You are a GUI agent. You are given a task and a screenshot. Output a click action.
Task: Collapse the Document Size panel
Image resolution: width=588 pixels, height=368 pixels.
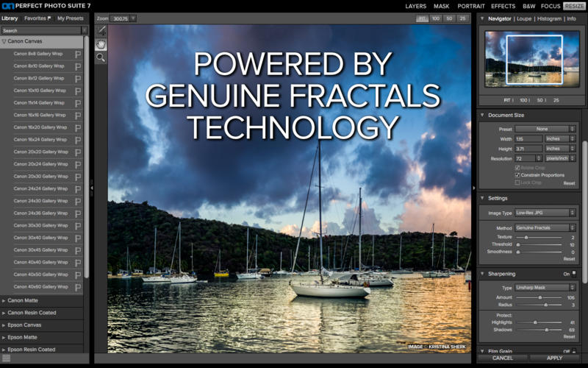(482, 116)
